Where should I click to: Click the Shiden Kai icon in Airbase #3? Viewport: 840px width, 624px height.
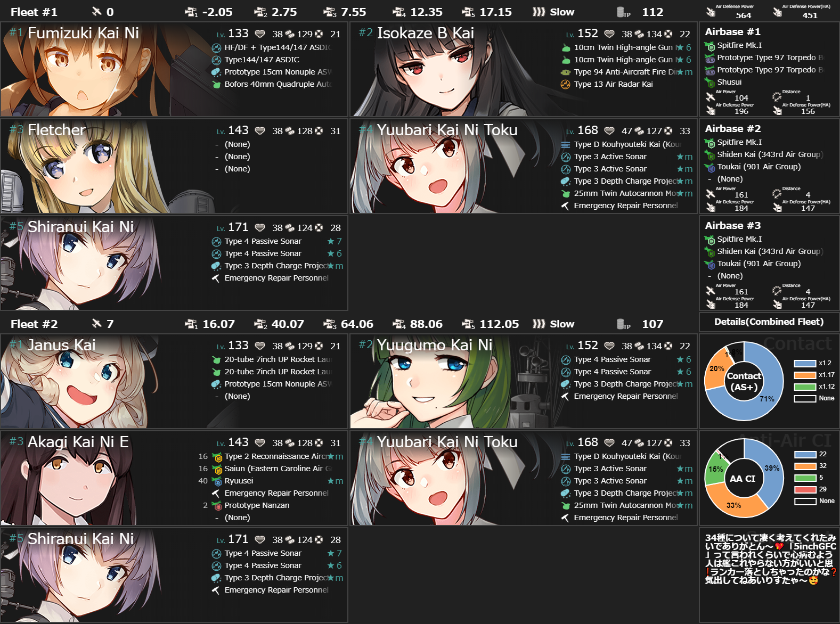709,251
